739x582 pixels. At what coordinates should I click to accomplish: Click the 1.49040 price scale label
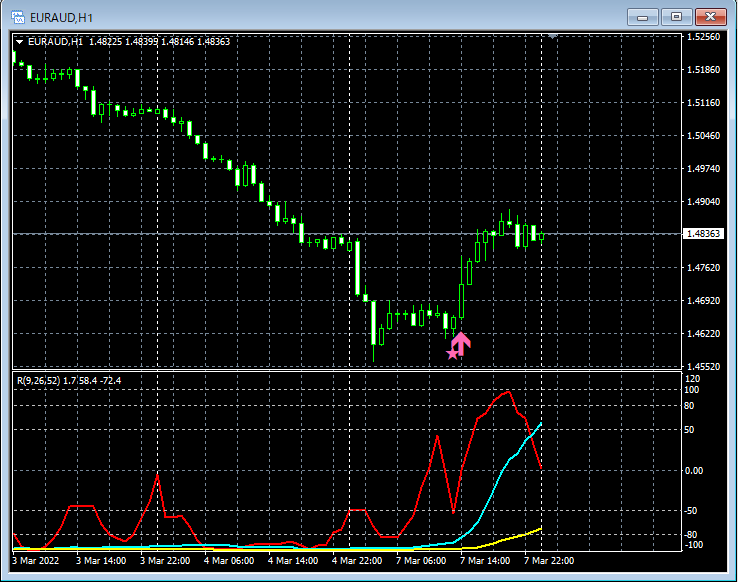click(704, 202)
